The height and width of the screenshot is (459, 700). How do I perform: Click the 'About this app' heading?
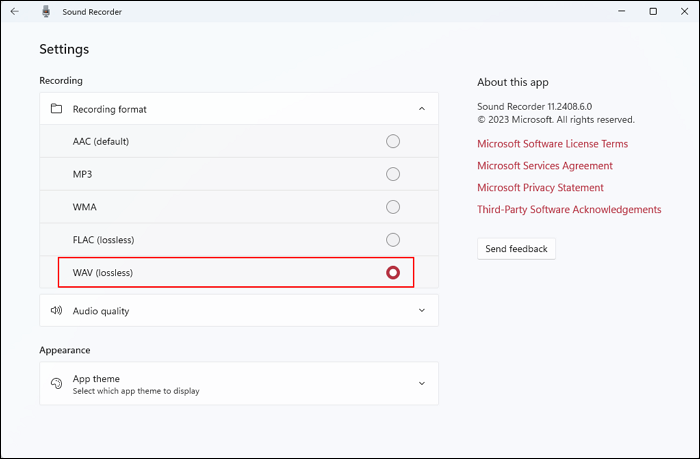click(512, 83)
